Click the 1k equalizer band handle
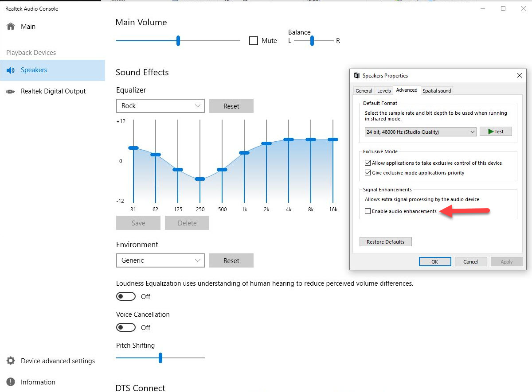This screenshot has width=532, height=392. coord(244,152)
